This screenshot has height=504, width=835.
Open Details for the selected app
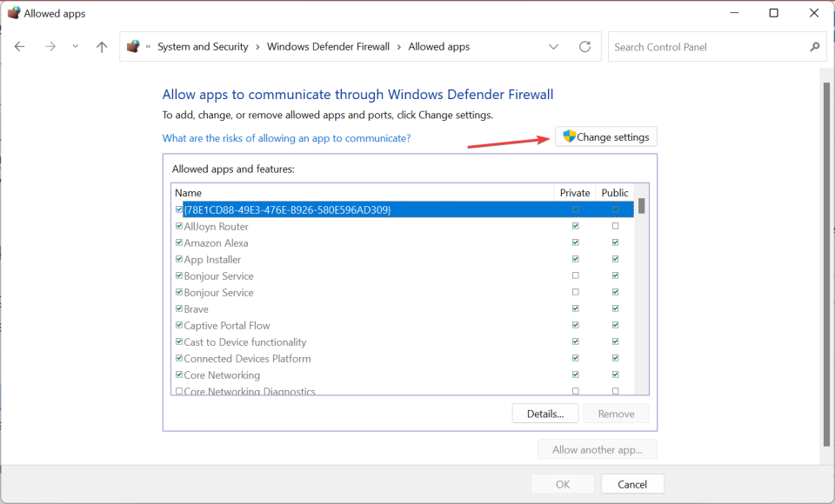point(545,414)
